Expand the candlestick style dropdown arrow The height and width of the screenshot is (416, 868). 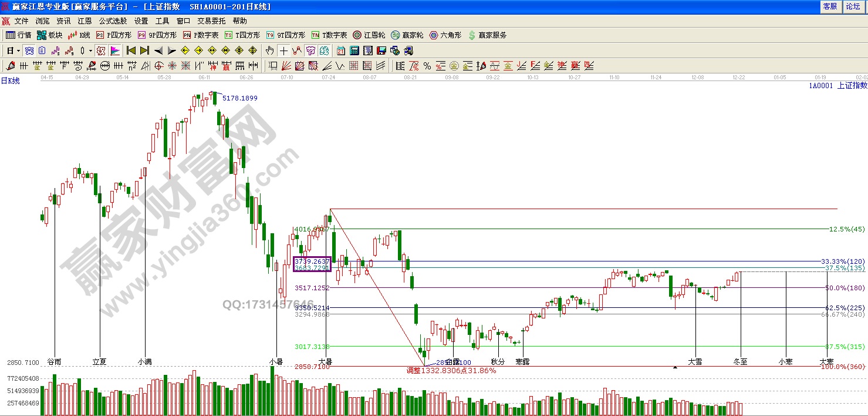click(90, 51)
